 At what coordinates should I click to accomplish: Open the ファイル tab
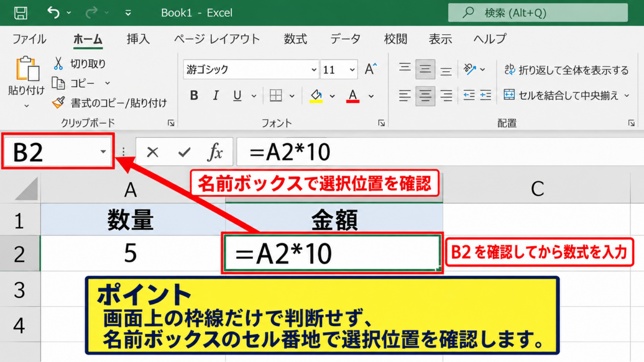click(29, 39)
